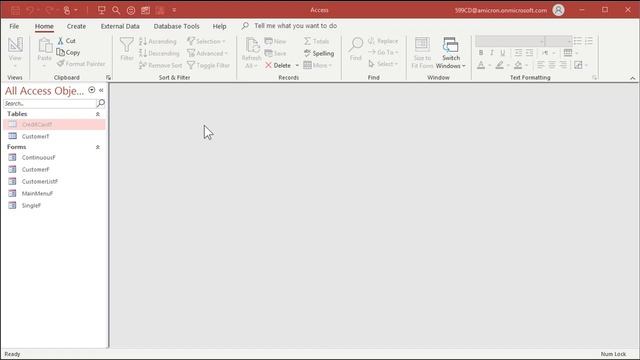Open the Help tab

click(219, 26)
